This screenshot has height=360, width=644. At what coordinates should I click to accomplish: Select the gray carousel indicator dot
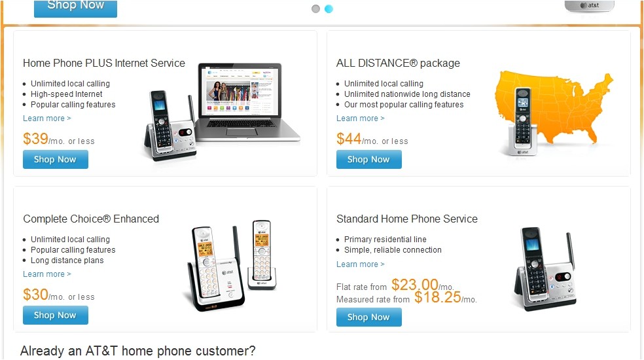(x=315, y=9)
